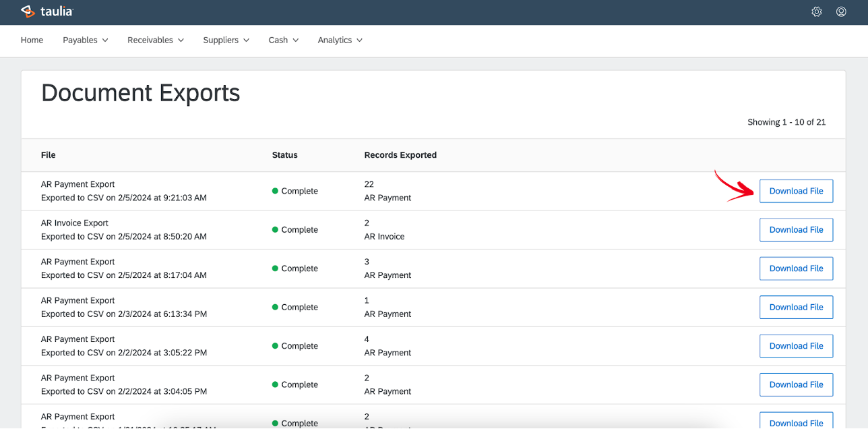Download file for 6:13:34 PM export
The height and width of the screenshot is (429, 868).
(797, 307)
